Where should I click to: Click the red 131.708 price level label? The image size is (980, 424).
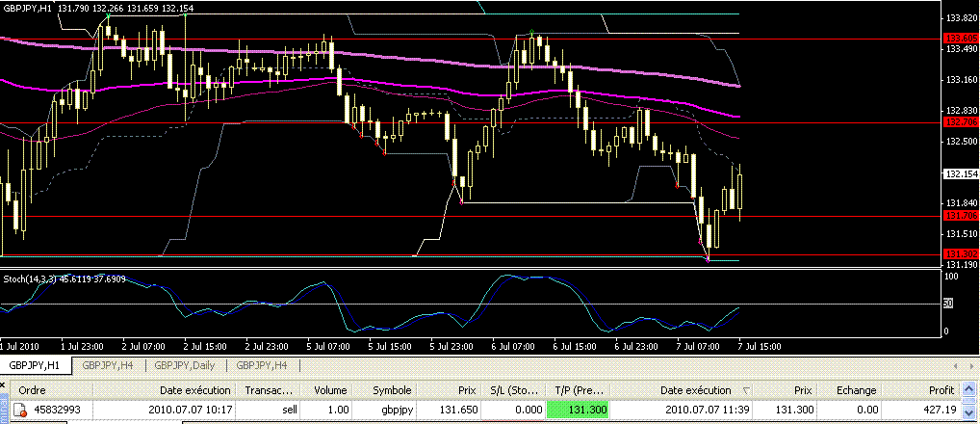pos(959,215)
